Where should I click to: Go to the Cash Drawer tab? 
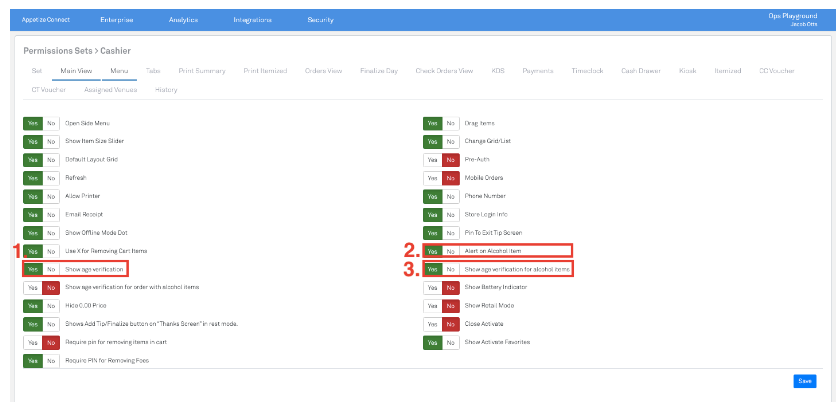point(639,71)
